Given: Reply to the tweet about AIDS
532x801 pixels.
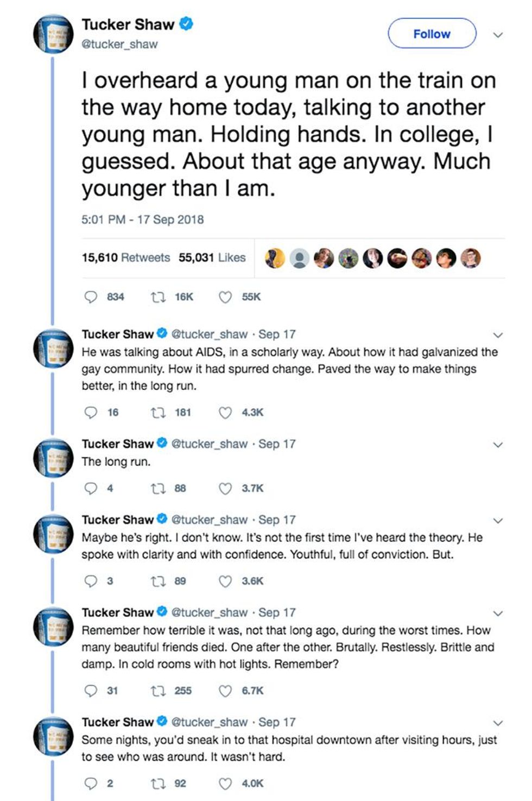Looking at the screenshot, I should (91, 413).
